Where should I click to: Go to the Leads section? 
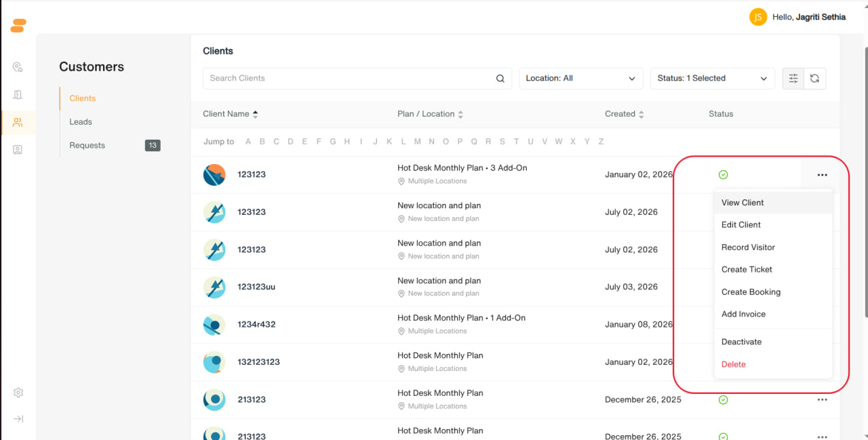(x=81, y=122)
